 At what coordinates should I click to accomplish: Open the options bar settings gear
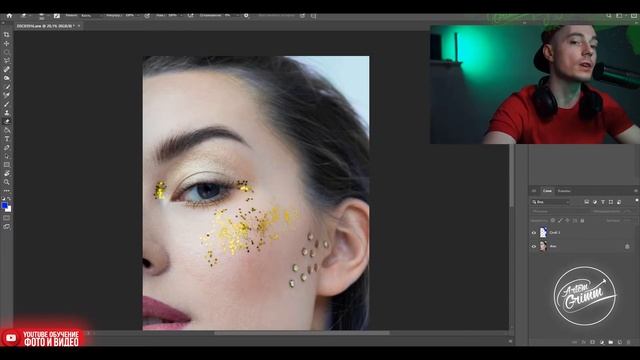246,16
